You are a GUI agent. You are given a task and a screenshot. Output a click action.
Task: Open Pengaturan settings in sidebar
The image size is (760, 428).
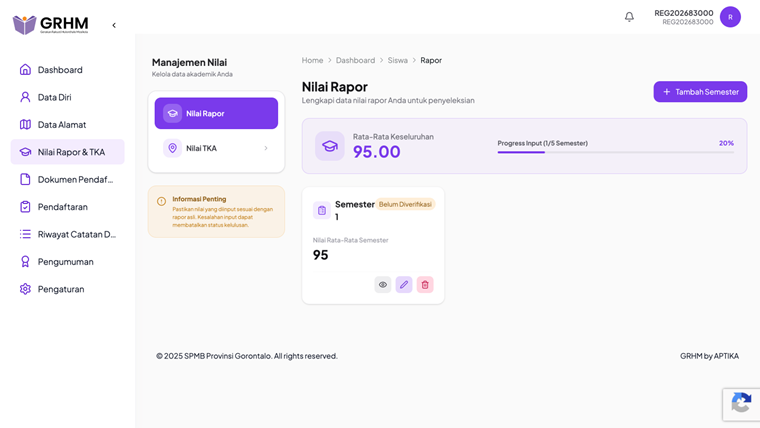point(67,289)
